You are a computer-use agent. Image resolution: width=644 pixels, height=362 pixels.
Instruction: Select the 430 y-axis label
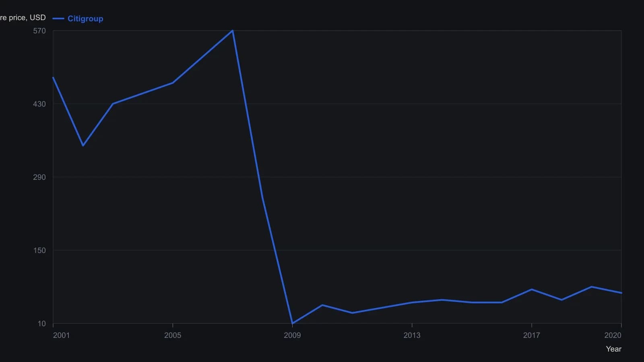(x=39, y=104)
